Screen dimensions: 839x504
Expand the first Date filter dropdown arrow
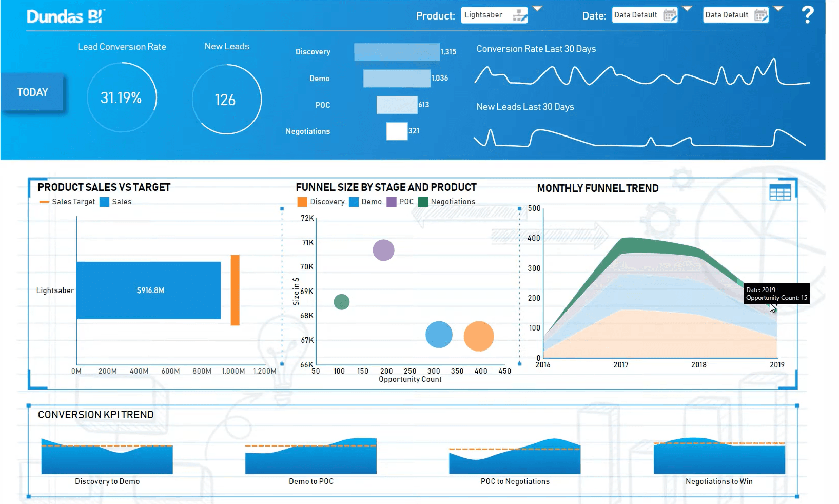[687, 8]
